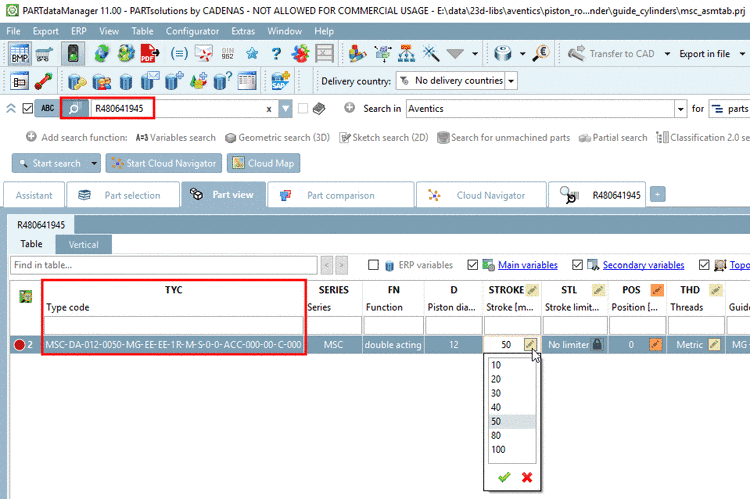Click the PDF export icon
Screen dimensions: 750x499
pyautogui.click(x=149, y=54)
